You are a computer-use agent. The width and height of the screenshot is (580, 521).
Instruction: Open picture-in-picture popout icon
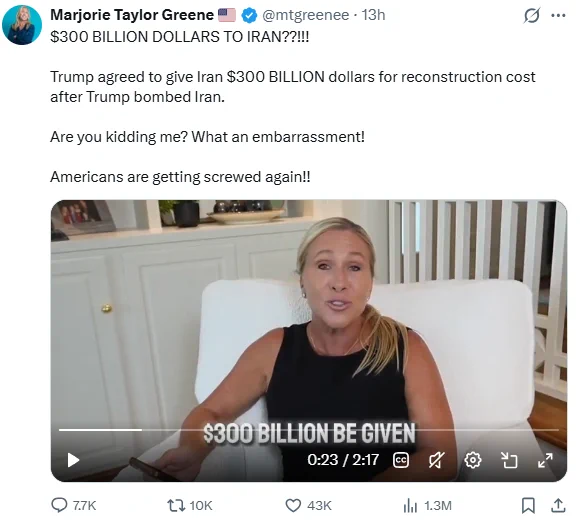click(x=509, y=460)
